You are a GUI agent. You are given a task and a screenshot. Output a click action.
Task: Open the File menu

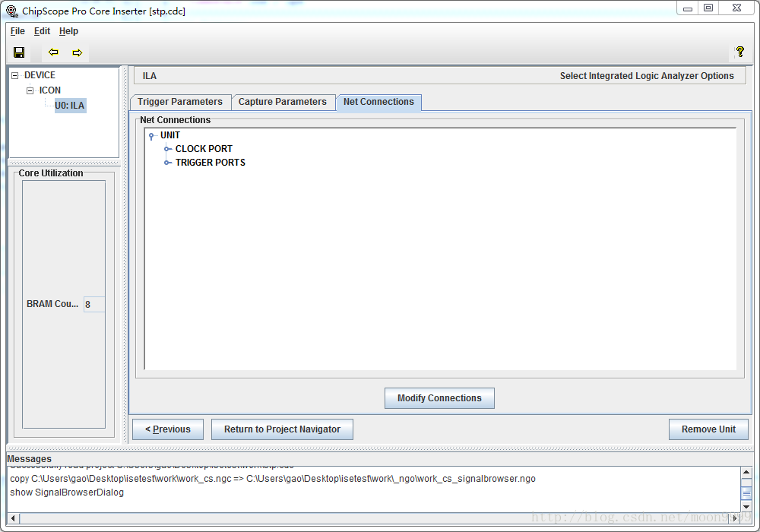(x=17, y=31)
